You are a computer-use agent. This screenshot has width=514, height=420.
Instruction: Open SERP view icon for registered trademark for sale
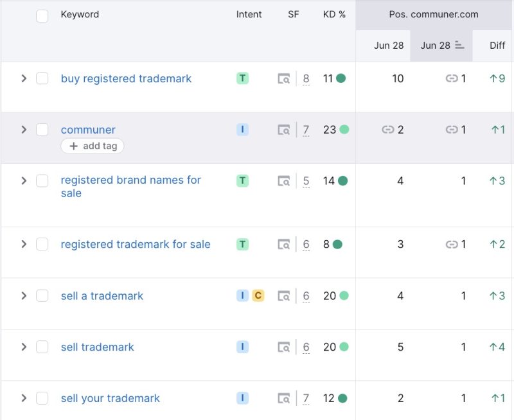click(283, 245)
